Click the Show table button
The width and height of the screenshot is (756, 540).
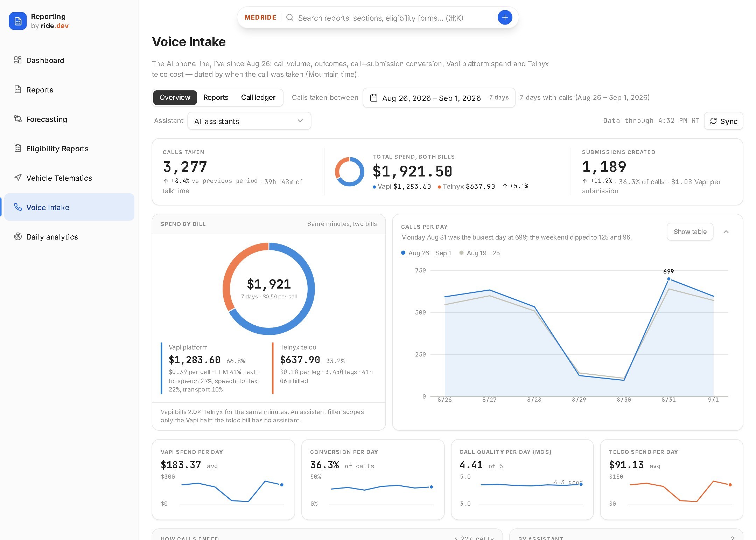tap(690, 232)
